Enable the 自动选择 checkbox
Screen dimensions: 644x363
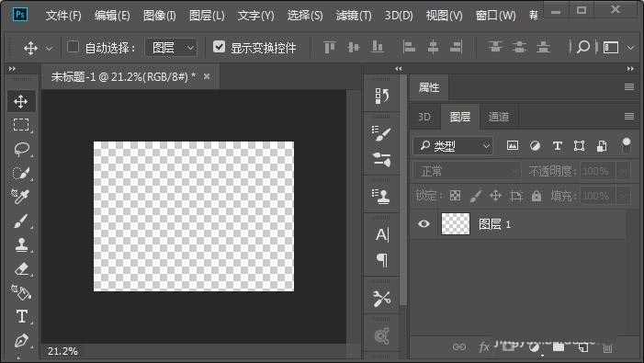(73, 47)
